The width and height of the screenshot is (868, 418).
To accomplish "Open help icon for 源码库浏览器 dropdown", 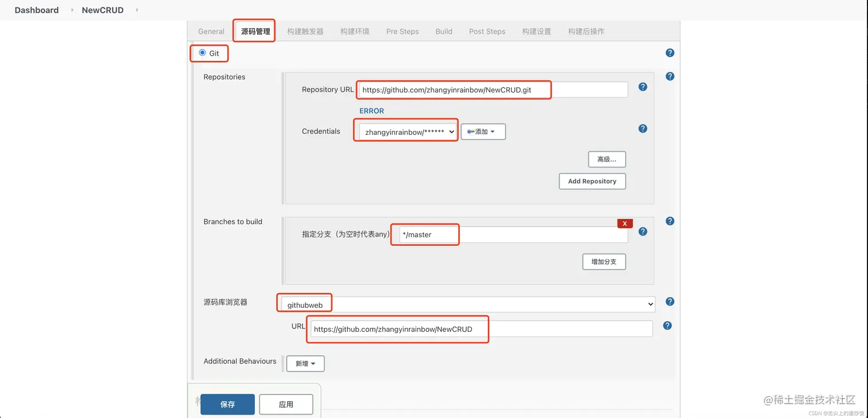I will click(670, 301).
